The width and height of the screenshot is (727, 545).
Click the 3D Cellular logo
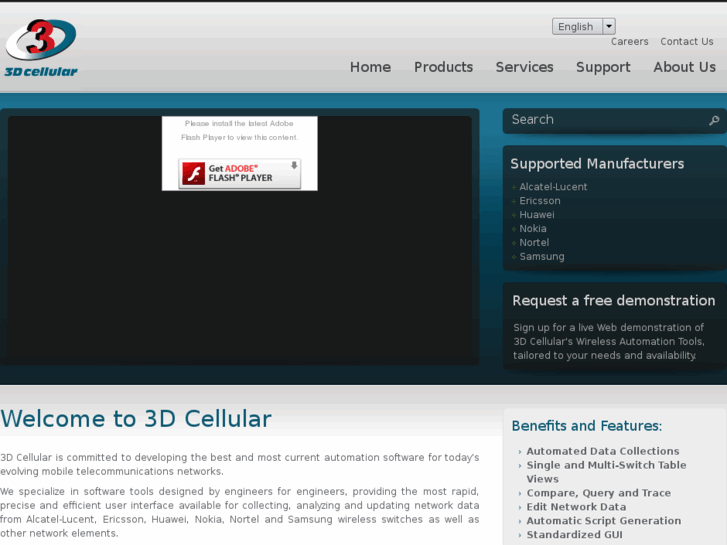(x=41, y=48)
